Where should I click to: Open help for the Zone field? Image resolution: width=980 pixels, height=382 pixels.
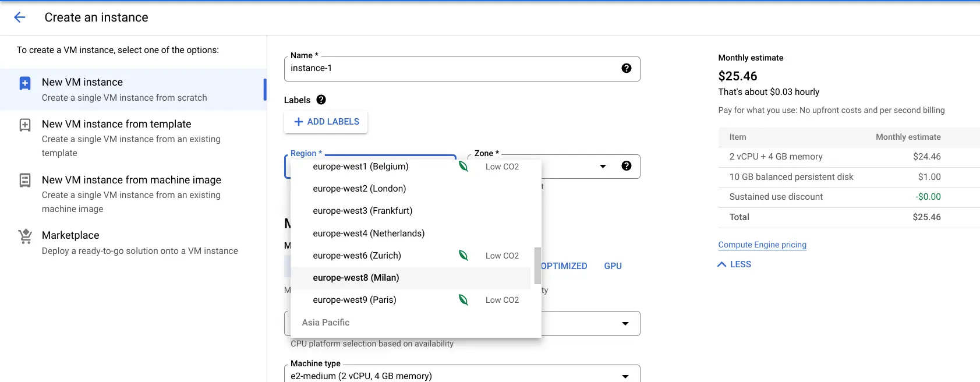point(627,166)
